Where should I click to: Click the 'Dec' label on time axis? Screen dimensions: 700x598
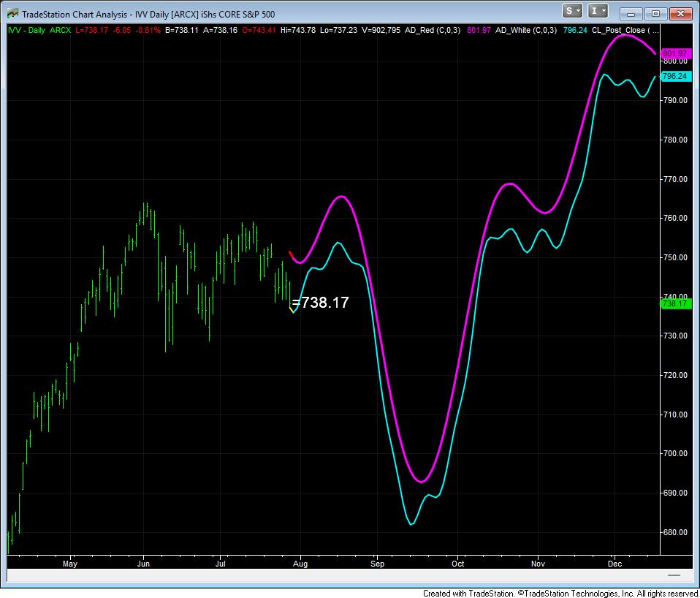(x=615, y=564)
